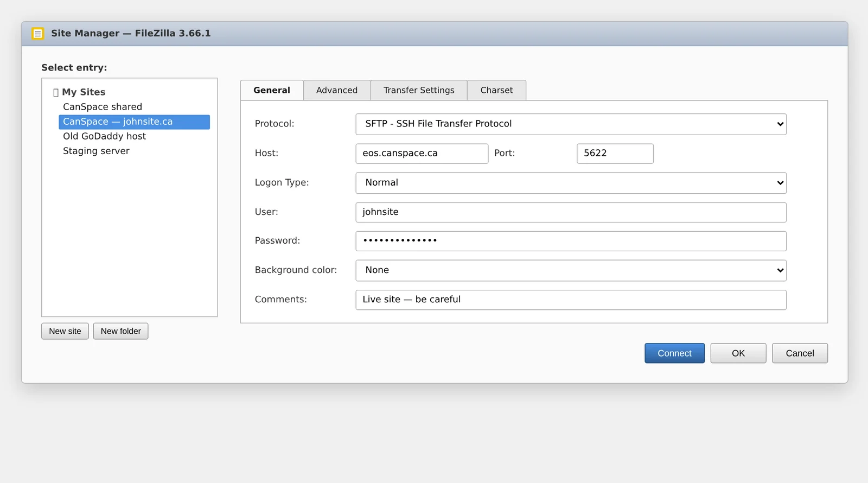Confirm with the OK button
Image resolution: width=868 pixels, height=483 pixels.
pos(738,353)
